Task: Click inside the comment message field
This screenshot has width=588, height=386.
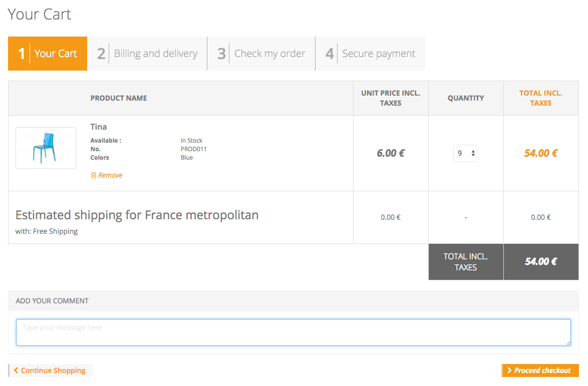Action: tap(293, 332)
